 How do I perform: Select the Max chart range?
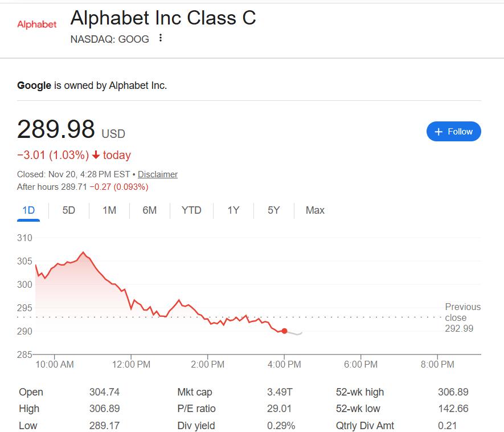pos(315,210)
